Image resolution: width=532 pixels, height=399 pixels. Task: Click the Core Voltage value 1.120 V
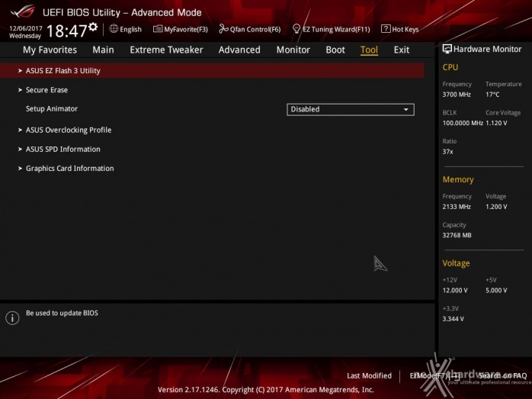pos(496,123)
